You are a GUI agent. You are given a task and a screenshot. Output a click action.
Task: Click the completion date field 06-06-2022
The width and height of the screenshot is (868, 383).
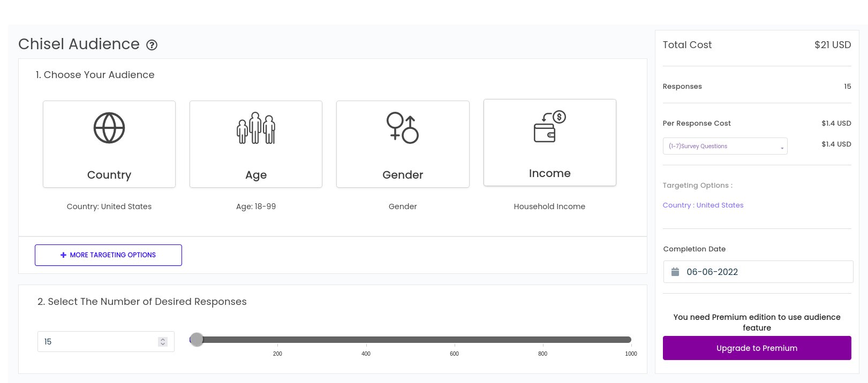coord(758,272)
